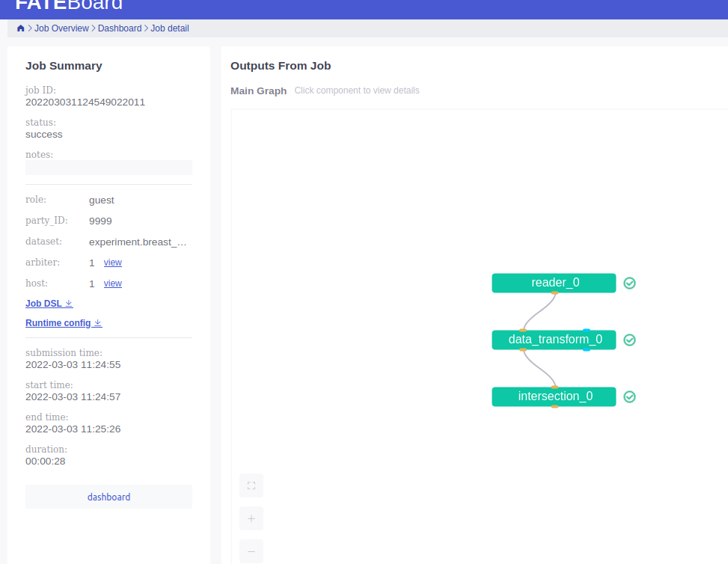728x564 pixels.
Task: Click success check icon beside intersection_0
Action: coord(629,396)
